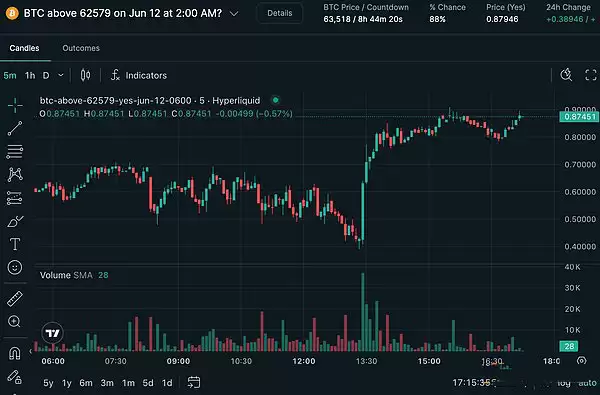Select the D daily interval

[46, 75]
